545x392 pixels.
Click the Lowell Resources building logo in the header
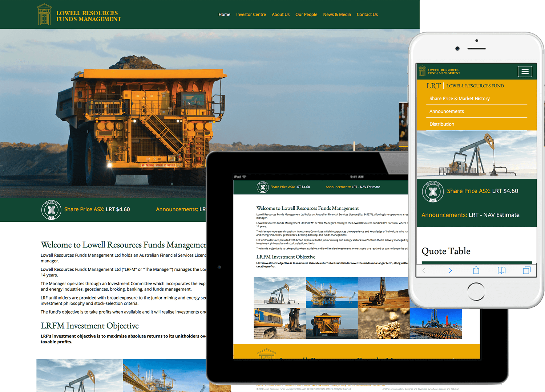44,14
